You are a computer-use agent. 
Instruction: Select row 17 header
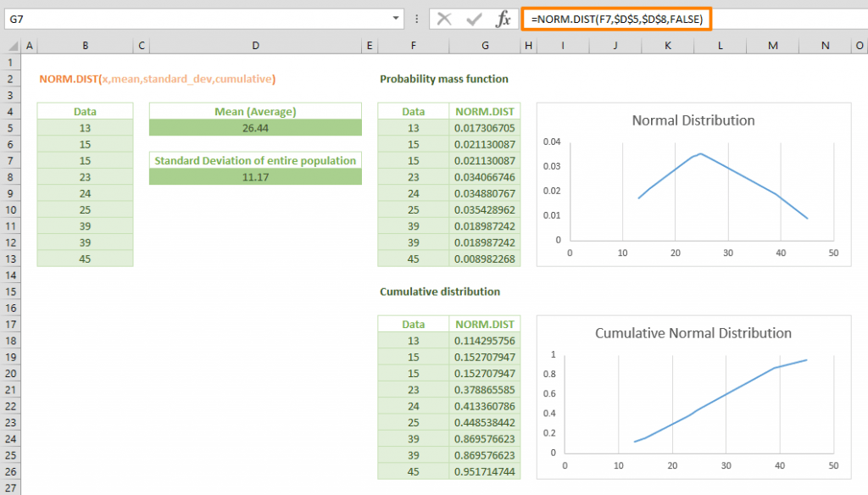tap(10, 325)
